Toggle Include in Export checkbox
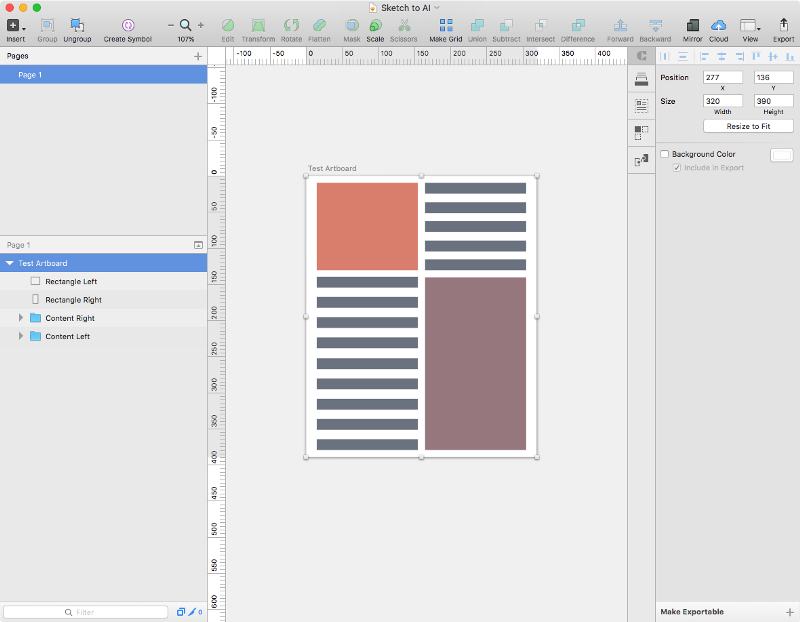Screen dimensions: 800x622 pos(677,167)
